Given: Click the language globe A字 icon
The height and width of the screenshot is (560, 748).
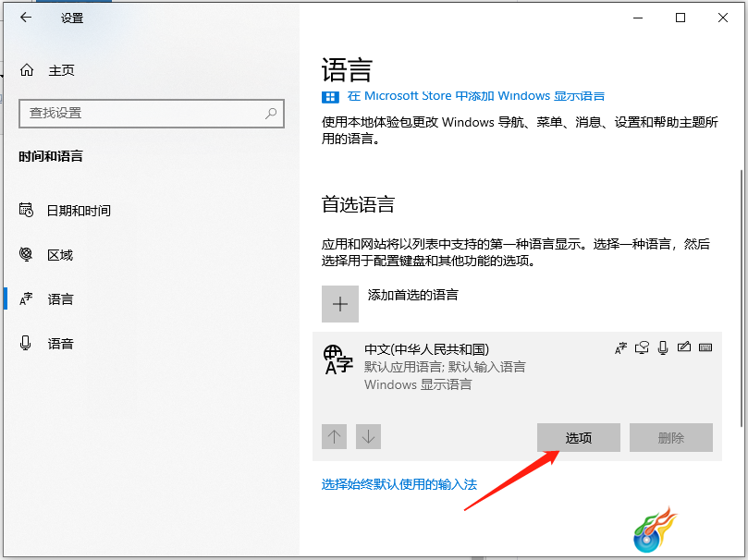Looking at the screenshot, I should coord(338,359).
